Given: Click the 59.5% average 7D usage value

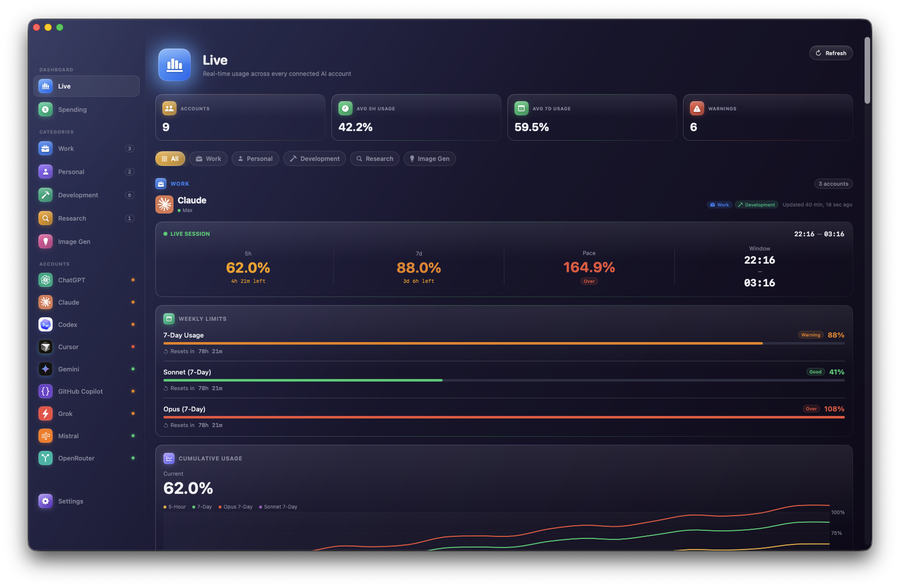Looking at the screenshot, I should pyautogui.click(x=532, y=127).
